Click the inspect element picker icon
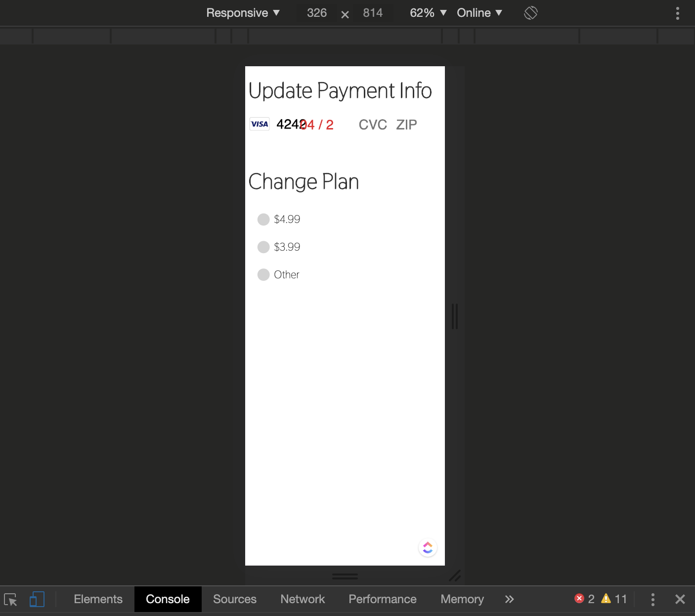This screenshot has height=616, width=695. point(11,600)
